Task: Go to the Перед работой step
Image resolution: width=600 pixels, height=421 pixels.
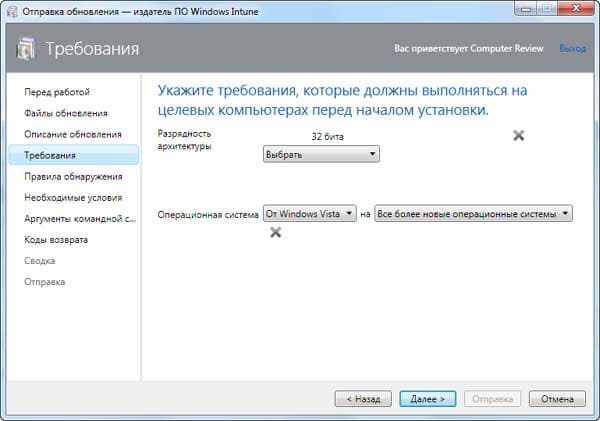Action: [57, 92]
